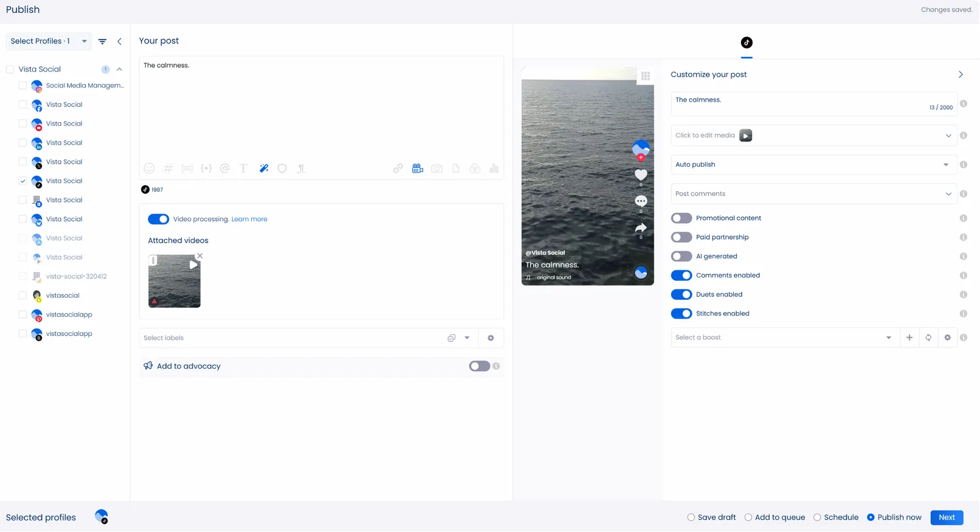Enable the Promotional content toggle
Screen dimensions: 980x532
[x=681, y=218]
